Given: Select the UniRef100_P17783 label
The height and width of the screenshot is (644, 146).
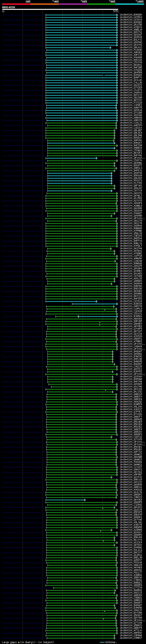Looking at the screenshot, I should pos(131,183).
